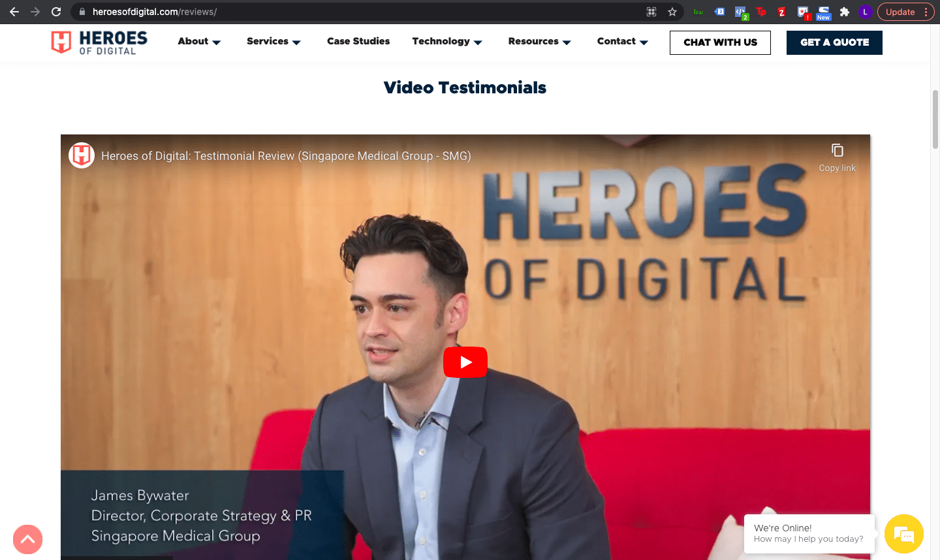The width and height of the screenshot is (940, 560).
Task: Click the Get A Quote button
Action: 834,42
